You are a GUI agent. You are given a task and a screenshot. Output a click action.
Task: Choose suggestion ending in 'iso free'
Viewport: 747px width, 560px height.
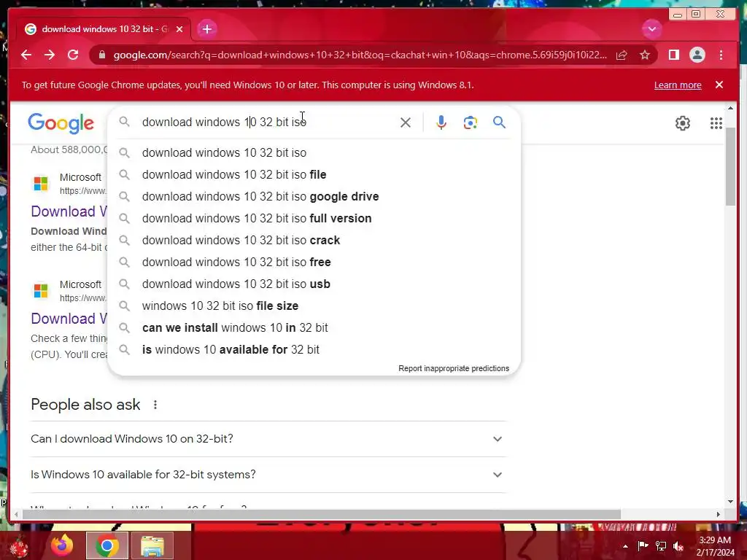coord(314,262)
